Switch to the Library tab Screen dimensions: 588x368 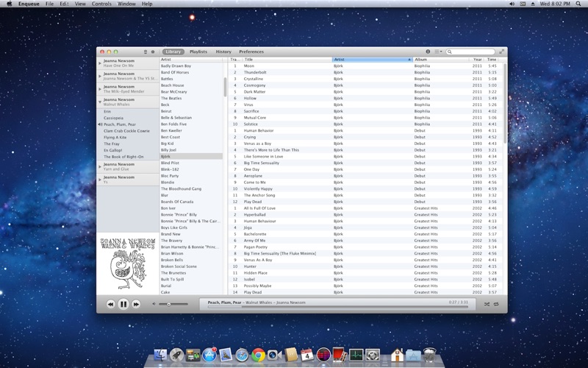[173, 52]
